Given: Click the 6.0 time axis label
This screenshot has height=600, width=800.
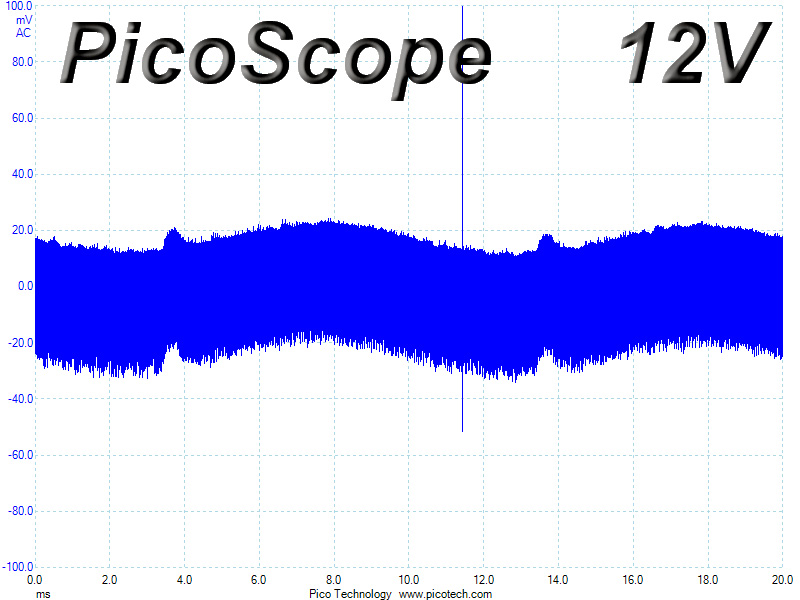Looking at the screenshot, I should coord(259,580).
